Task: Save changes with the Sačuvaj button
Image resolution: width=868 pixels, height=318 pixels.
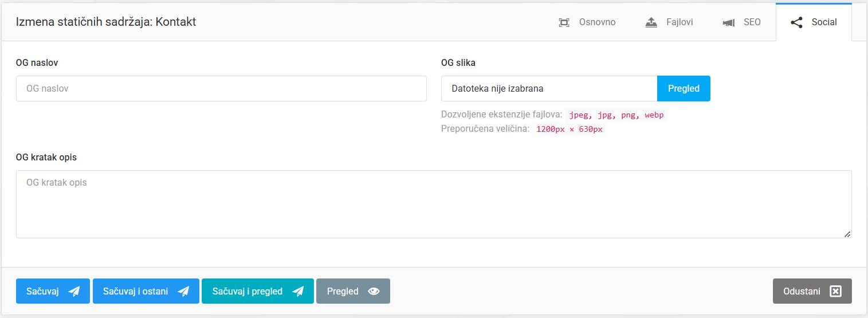Action: pos(44,291)
